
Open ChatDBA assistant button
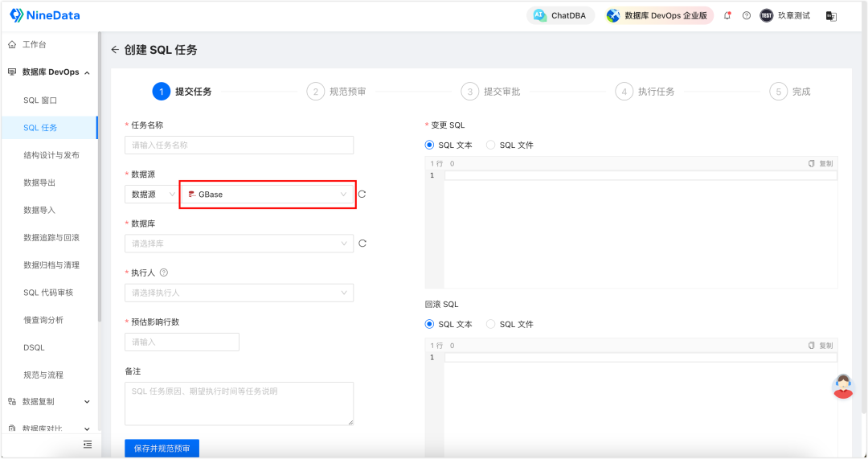560,15
